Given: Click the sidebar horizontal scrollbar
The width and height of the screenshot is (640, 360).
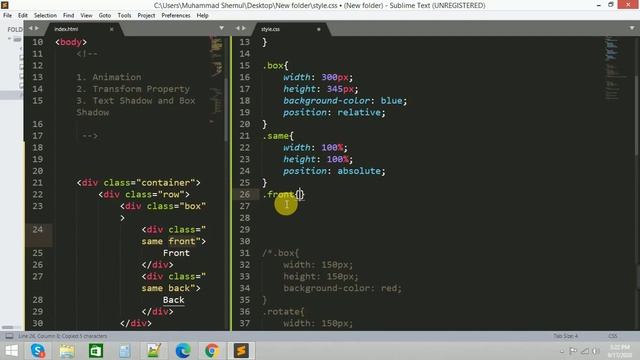Looking at the screenshot, I should [x=7, y=327].
